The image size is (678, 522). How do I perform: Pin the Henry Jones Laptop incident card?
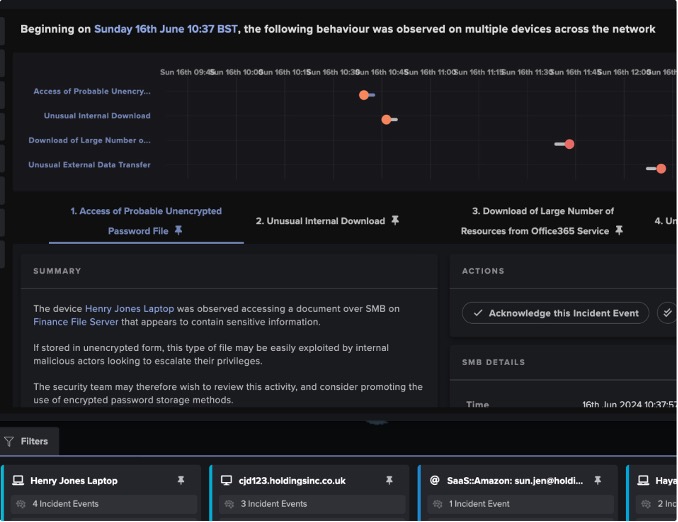pyautogui.click(x=181, y=481)
